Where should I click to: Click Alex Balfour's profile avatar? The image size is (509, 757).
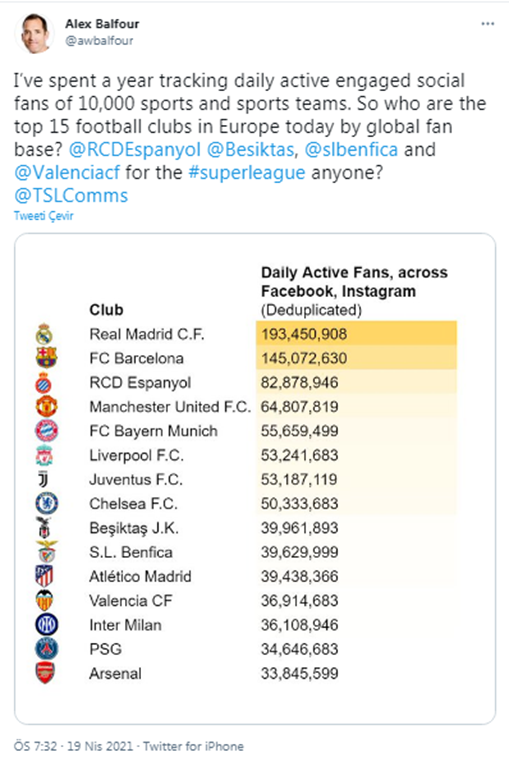35,33
